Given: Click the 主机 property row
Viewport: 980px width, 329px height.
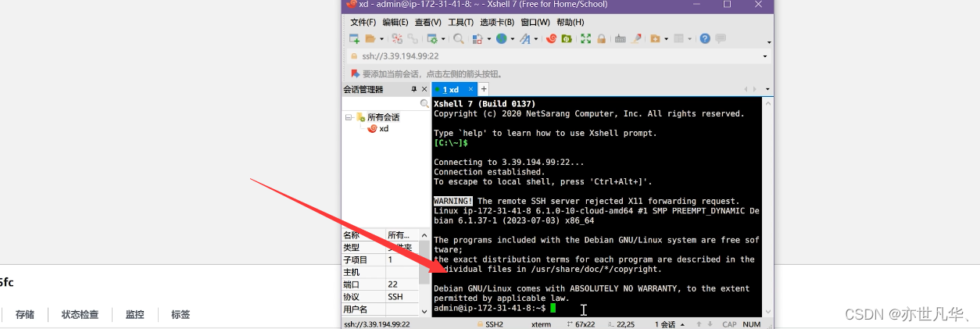Looking at the screenshot, I should click(381, 272).
